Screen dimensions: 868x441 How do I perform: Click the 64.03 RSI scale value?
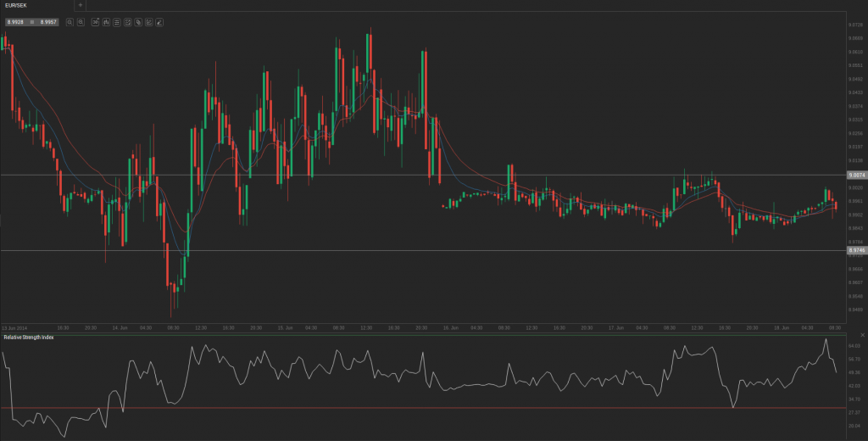tap(854, 346)
